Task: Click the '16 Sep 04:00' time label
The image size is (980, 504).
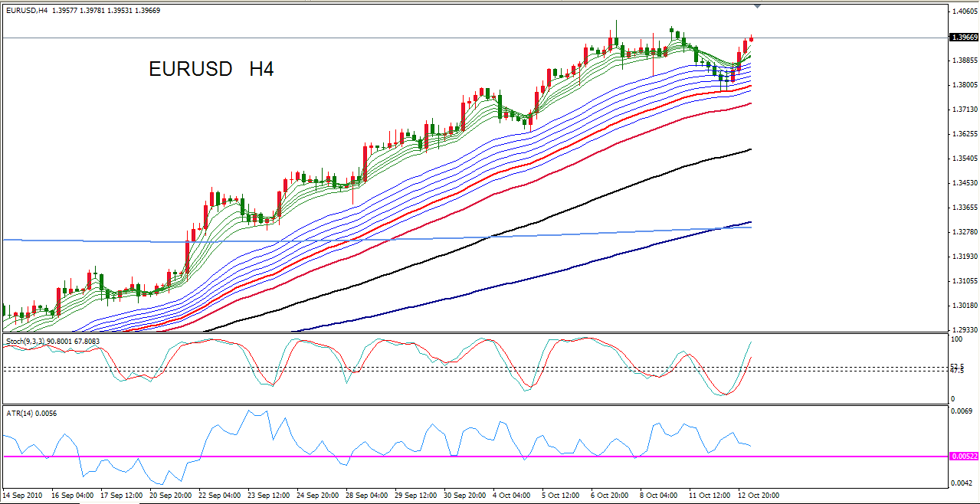Action: (73, 496)
